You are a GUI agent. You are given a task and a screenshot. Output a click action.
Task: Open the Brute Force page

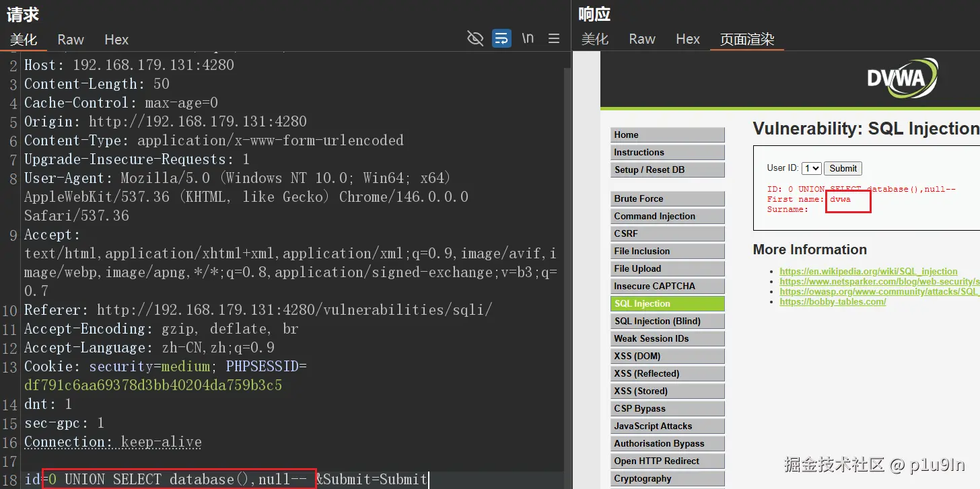668,198
